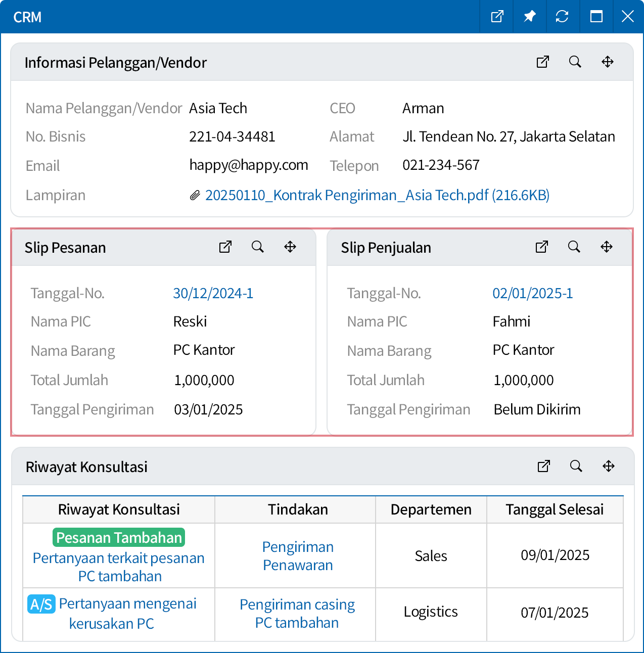Open order slip 30/12/2024-1
The height and width of the screenshot is (653, 644).
click(x=213, y=293)
